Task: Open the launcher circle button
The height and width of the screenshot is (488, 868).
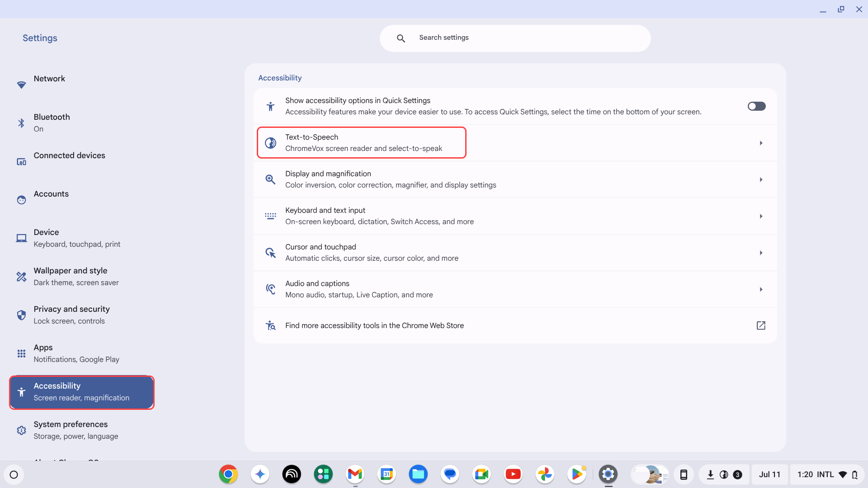Action: point(14,474)
